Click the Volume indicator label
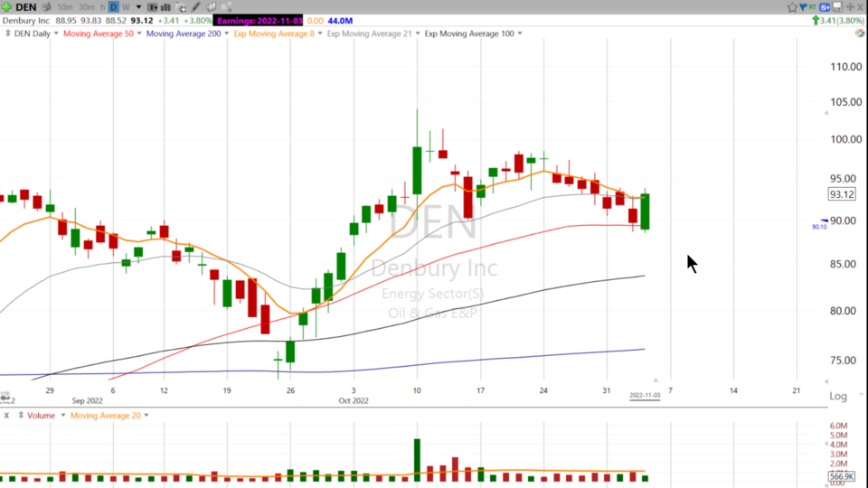The width and height of the screenshot is (868, 488). pos(41,416)
